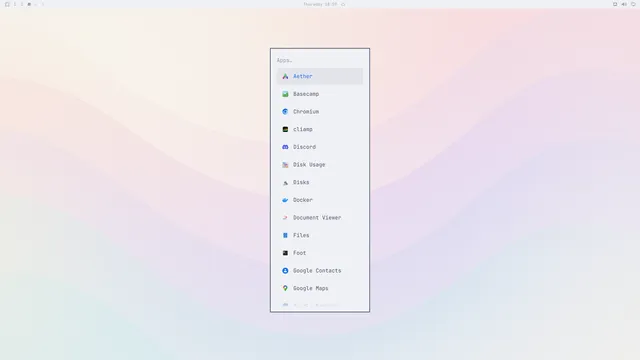Viewport: 640px width, 360px height.
Task: Launch Chromium from the app list
Action: pyautogui.click(x=320, y=111)
